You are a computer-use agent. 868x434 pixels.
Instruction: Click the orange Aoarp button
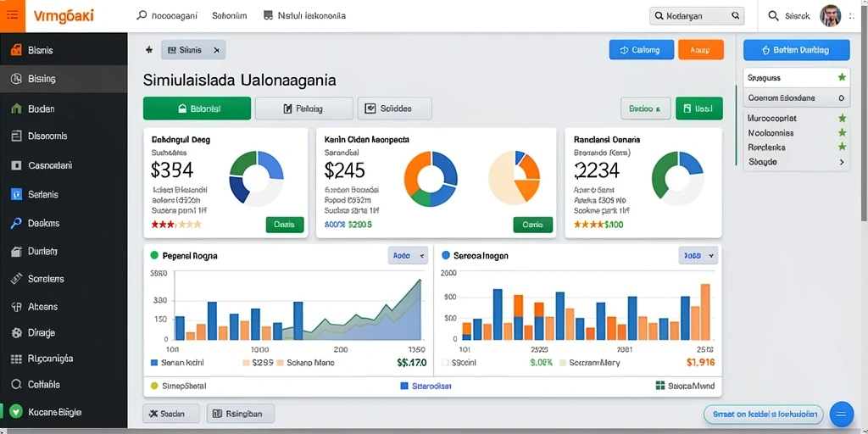click(x=701, y=50)
